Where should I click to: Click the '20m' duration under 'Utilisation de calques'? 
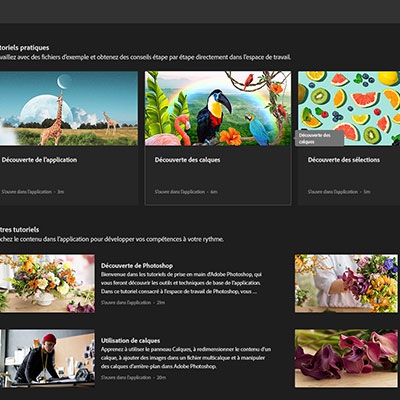161,378
